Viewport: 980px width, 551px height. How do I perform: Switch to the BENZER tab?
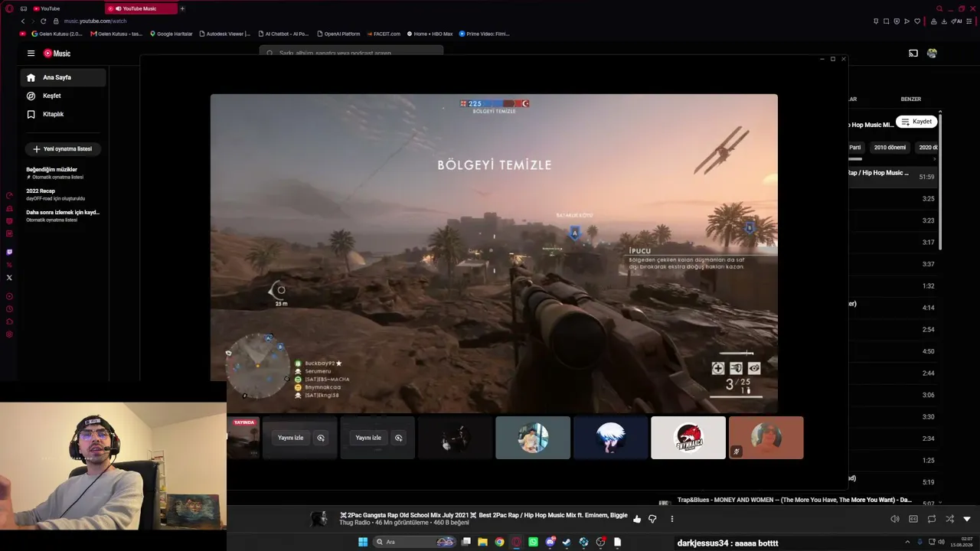(x=910, y=99)
